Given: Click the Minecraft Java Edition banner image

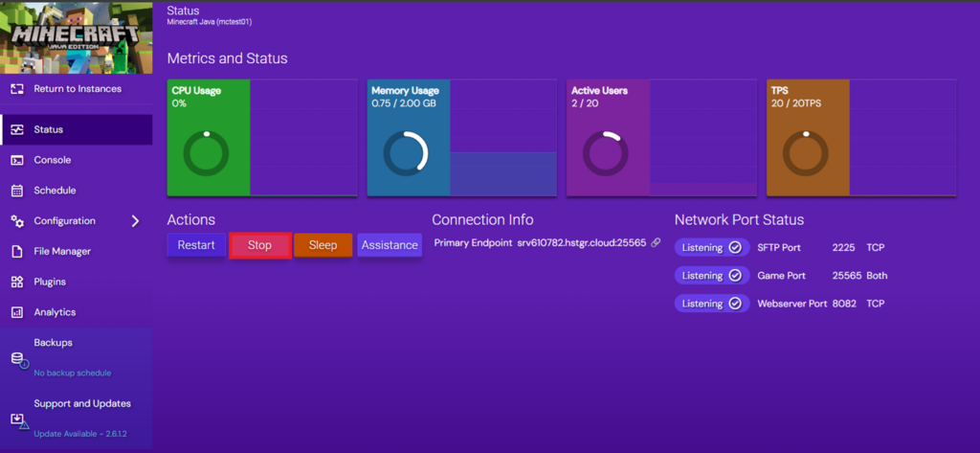Looking at the screenshot, I should click(x=77, y=37).
